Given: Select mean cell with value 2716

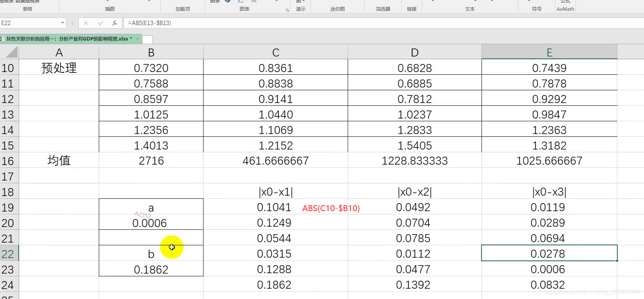Looking at the screenshot, I should tap(151, 161).
